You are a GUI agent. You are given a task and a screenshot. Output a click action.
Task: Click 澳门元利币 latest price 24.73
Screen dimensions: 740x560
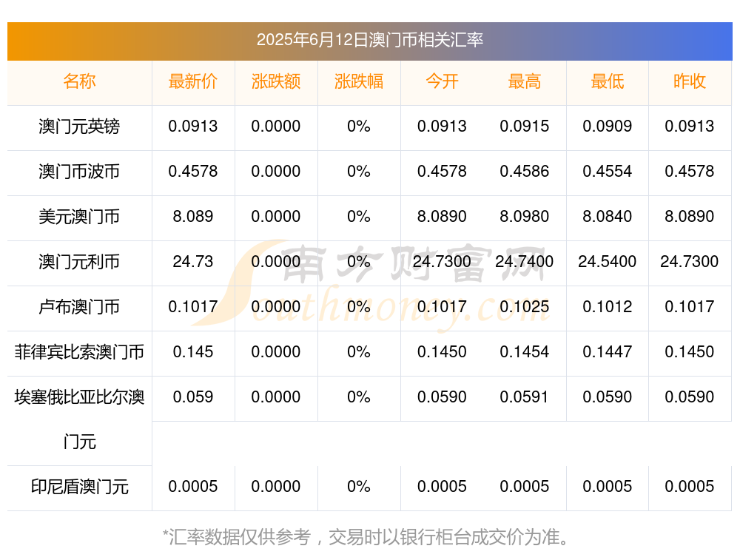(193, 261)
